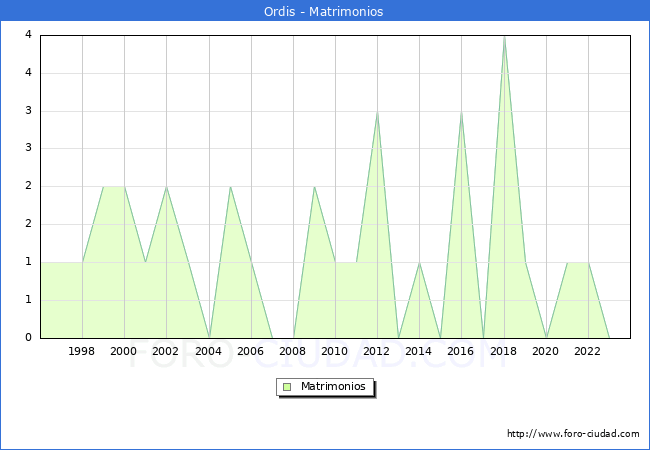Click the 0 label on the y-axis
This screenshot has width=650, height=450.
pyautogui.click(x=28, y=337)
